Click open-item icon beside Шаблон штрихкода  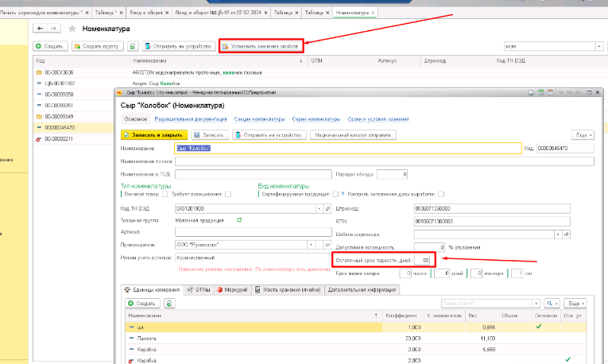point(567,234)
